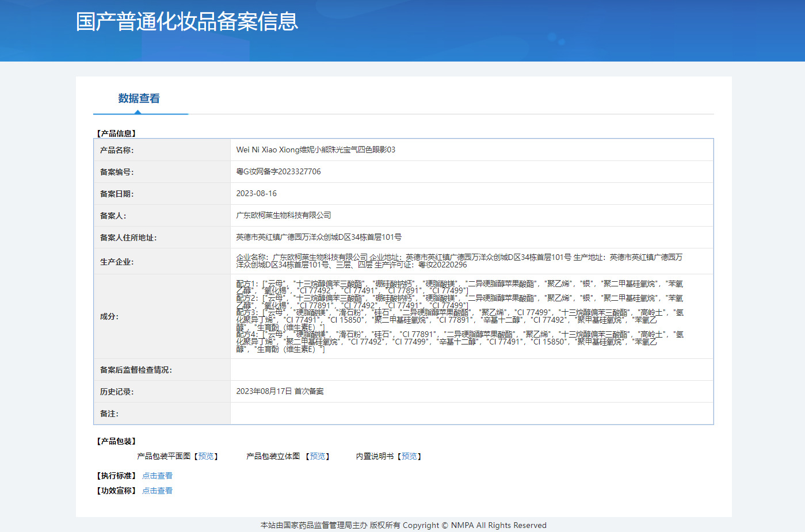This screenshot has height=532, width=805.
Task: Click the 生产企业 value text
Action: [459, 261]
